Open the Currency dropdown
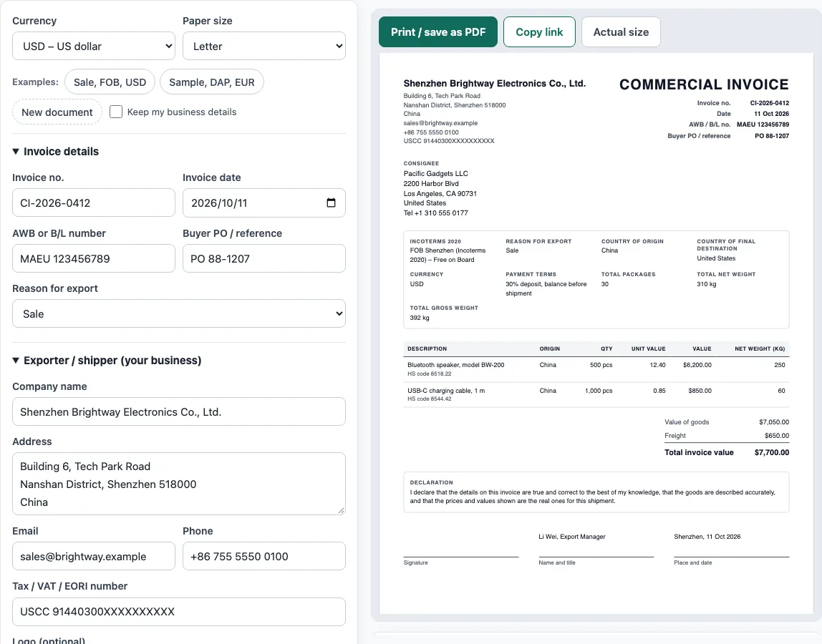This screenshot has height=644, width=822. point(94,46)
